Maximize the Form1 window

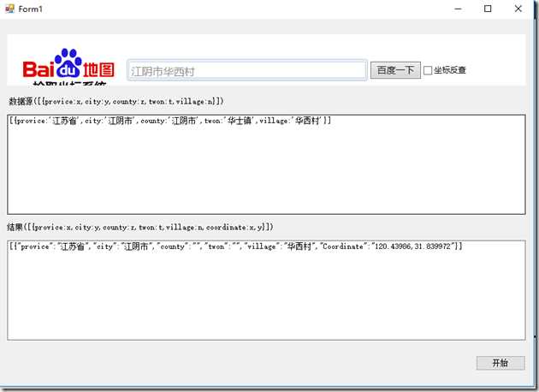click(x=488, y=9)
